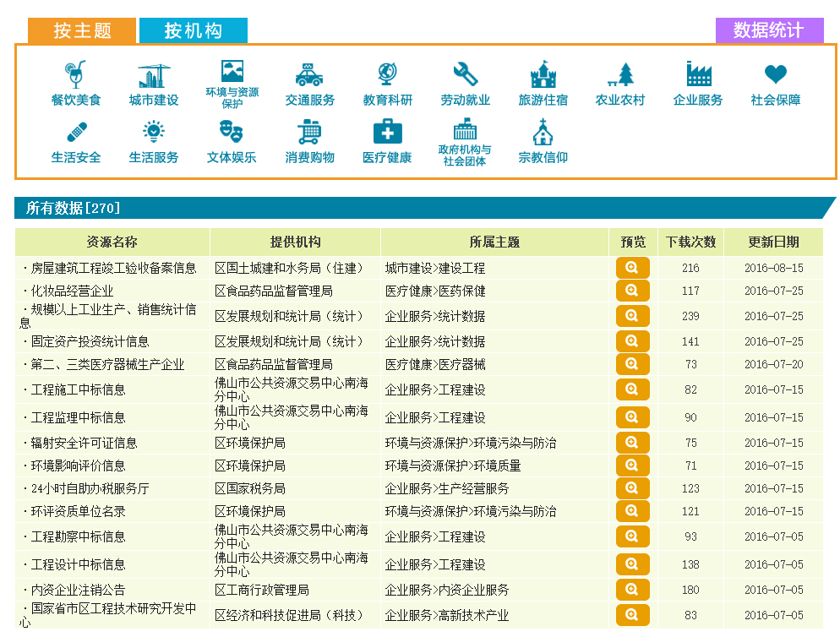Viewport: 840px width, 637px height.
Task: Open the 数据统计 tab
Action: coord(769,30)
